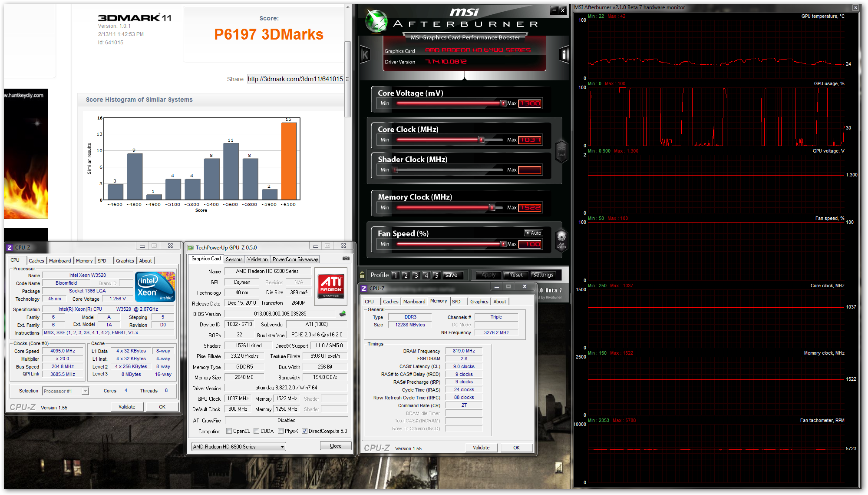
Task: Click the Kombustor K button in Afterburner
Action: 365,55
